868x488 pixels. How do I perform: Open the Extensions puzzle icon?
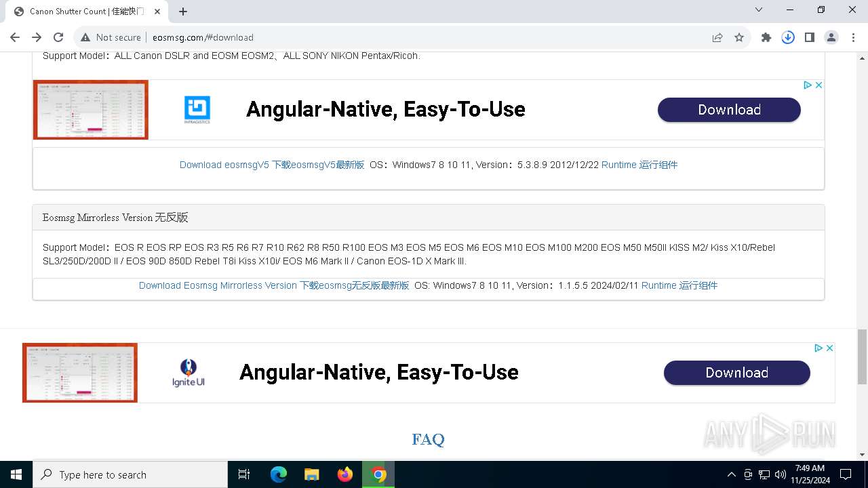coord(766,37)
